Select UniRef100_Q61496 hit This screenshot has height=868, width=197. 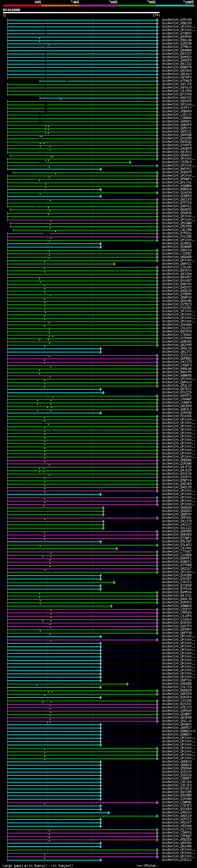(x=177, y=846)
